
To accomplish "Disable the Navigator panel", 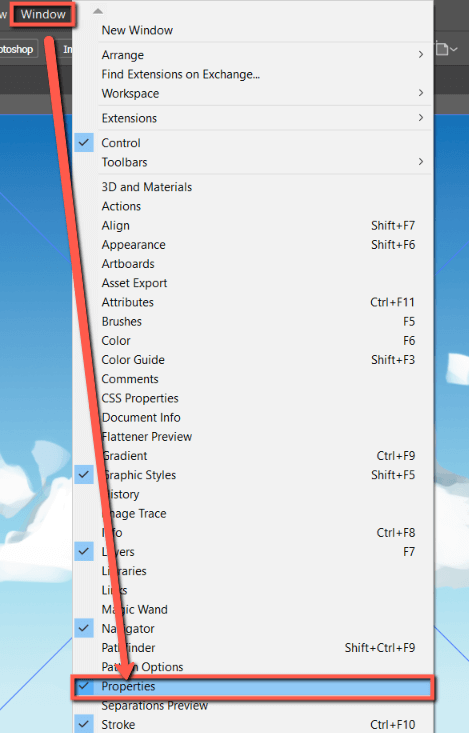I will point(84,628).
